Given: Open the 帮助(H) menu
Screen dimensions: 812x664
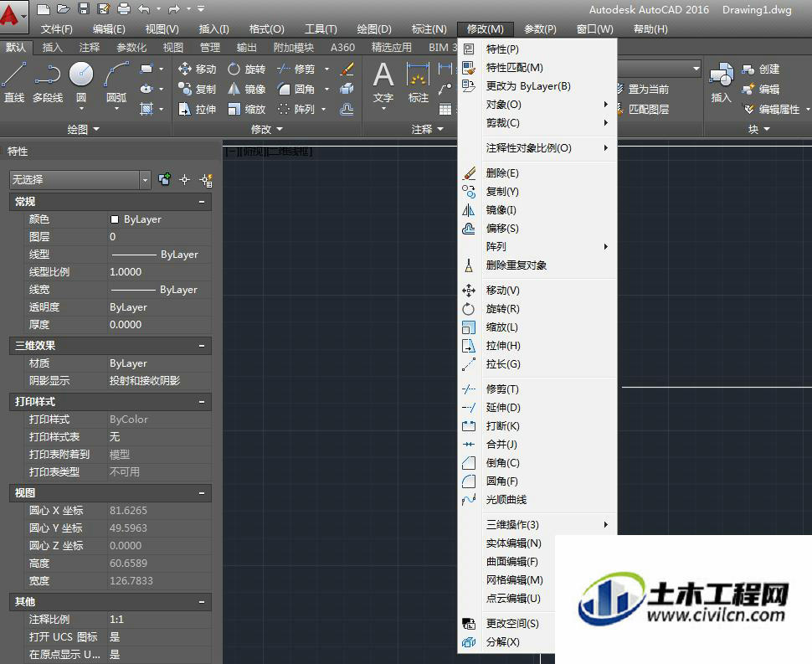Looking at the screenshot, I should click(x=650, y=29).
